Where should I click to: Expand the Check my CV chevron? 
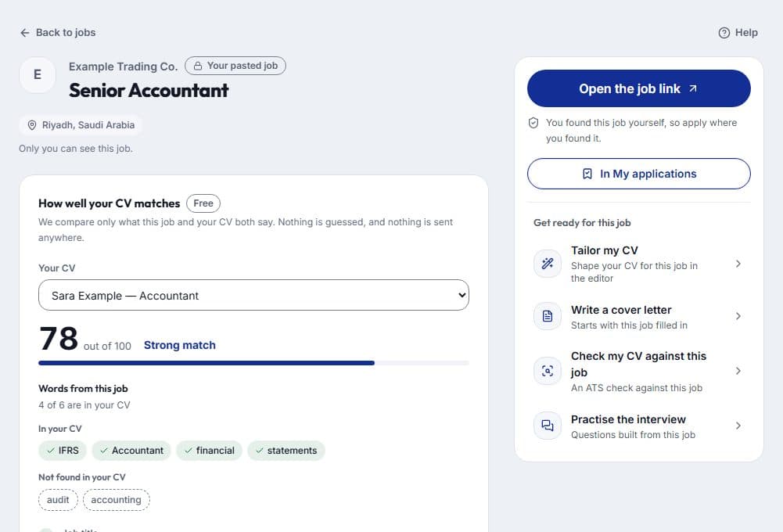[738, 371]
